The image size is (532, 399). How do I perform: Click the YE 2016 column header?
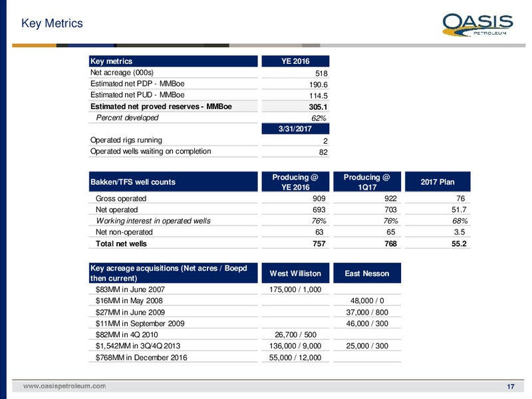click(295, 61)
